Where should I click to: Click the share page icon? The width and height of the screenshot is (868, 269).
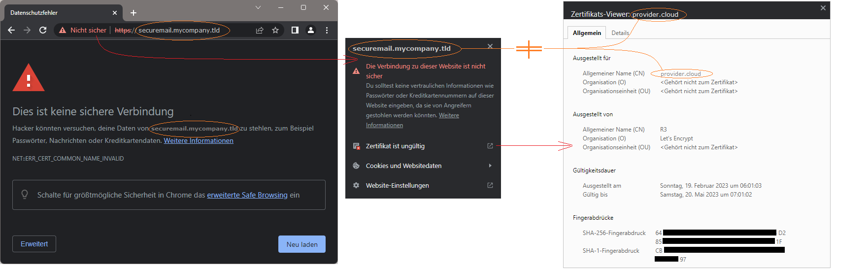pos(260,30)
